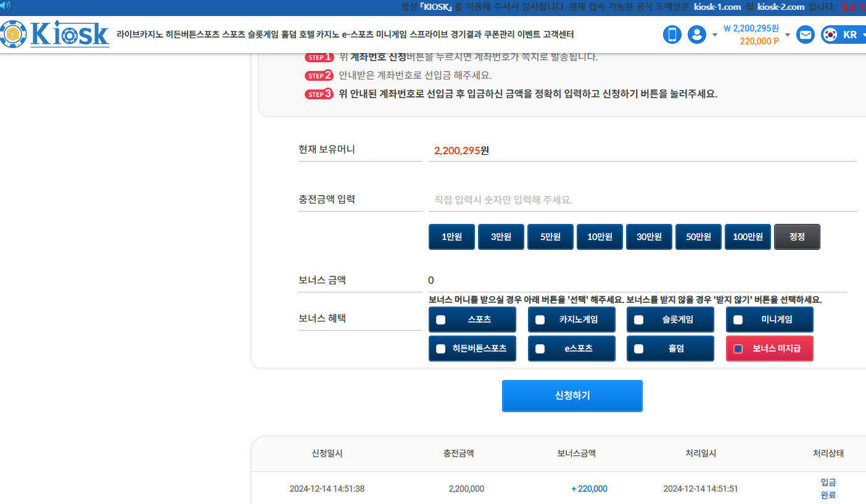
Task: Open the messages envelope icon
Action: coord(806,35)
